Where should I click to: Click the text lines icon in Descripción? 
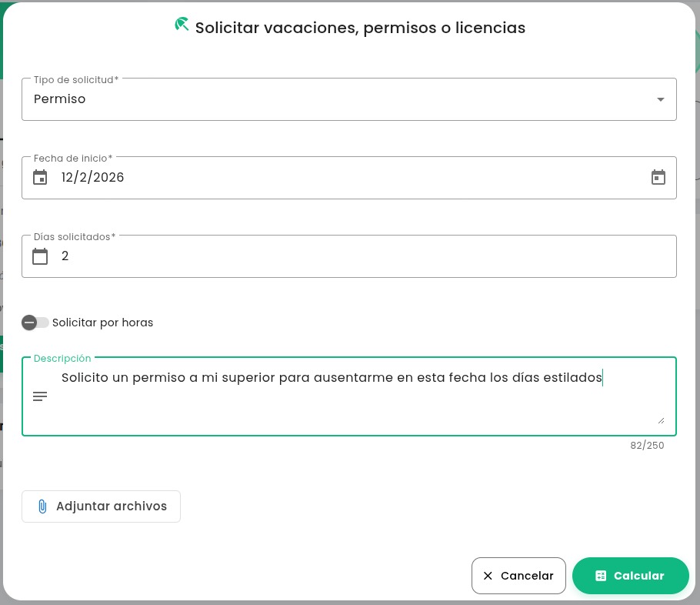[40, 396]
